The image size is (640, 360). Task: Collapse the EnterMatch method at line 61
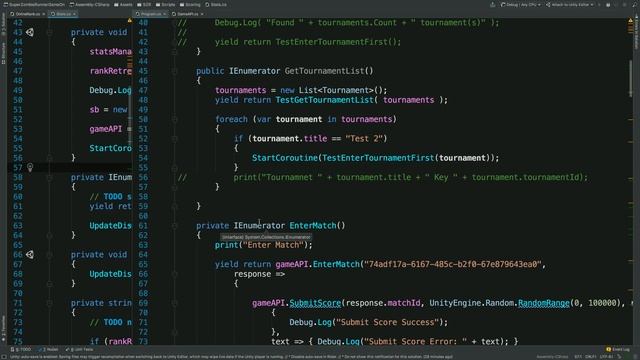click(x=174, y=226)
